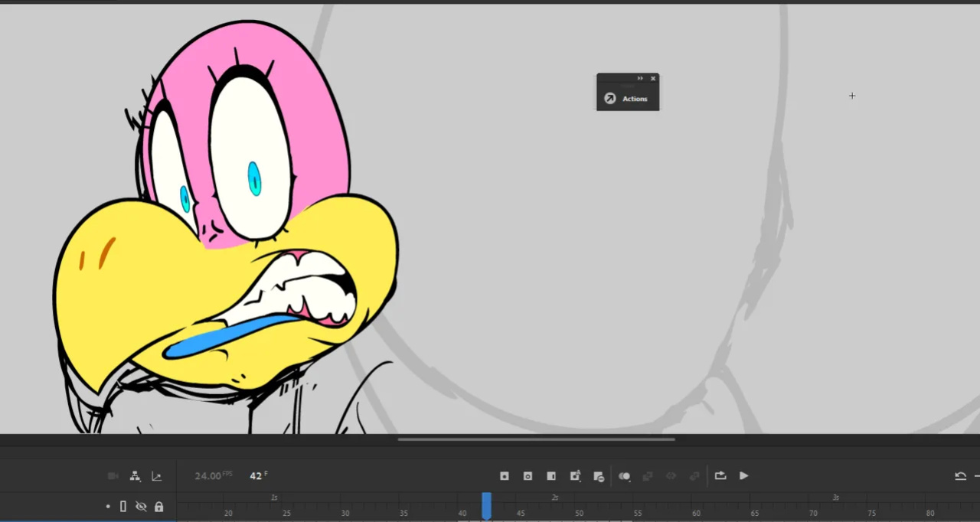Click the 2s time marker on the ruler
980x522 pixels.
pos(555,498)
